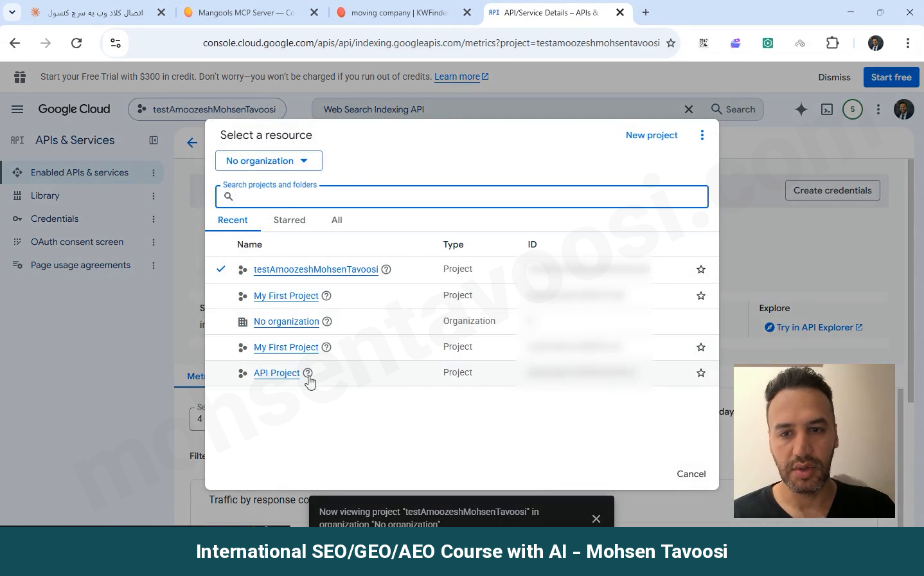This screenshot has width=924, height=576.
Task: Star the testAmoozeshMohsenTavoosi project
Action: (x=701, y=269)
